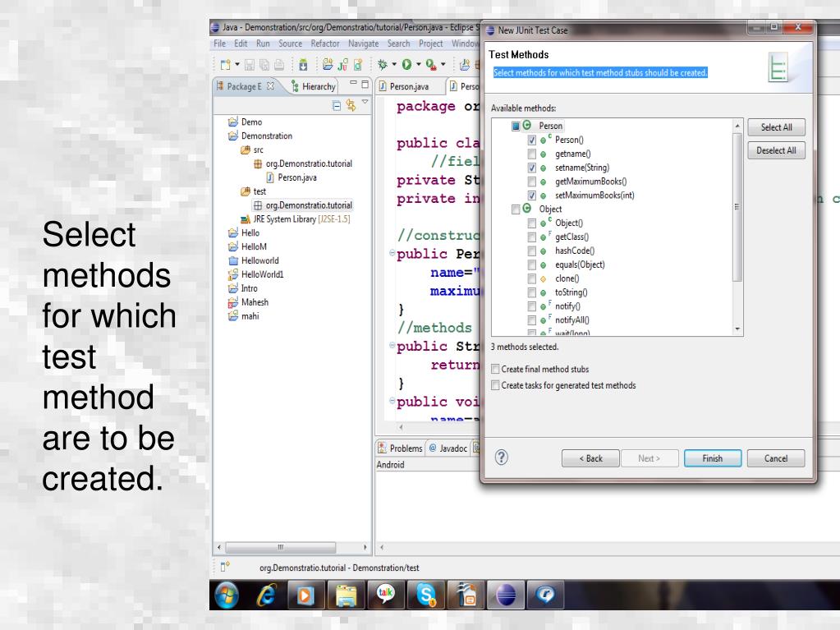Check the Object class checkbox

point(516,209)
